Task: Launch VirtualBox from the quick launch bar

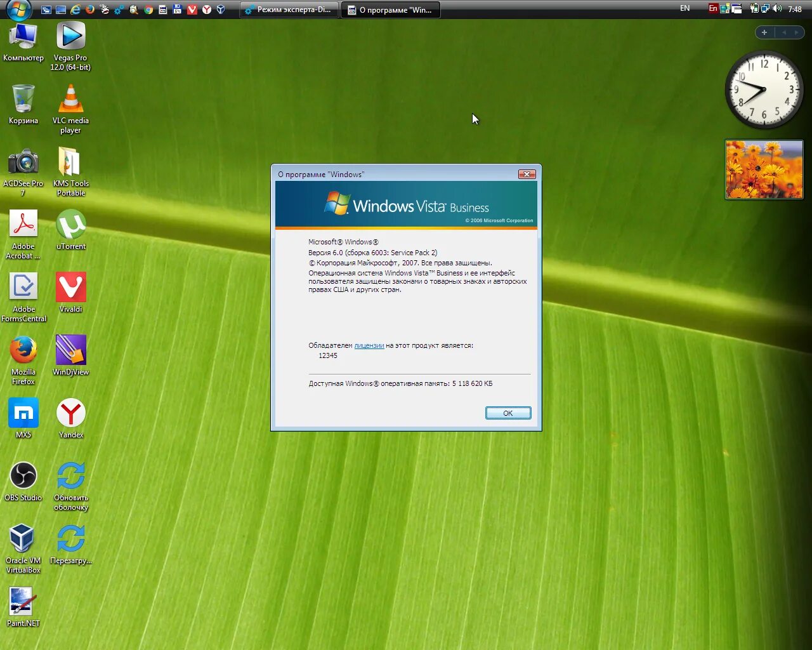Action: point(221,10)
